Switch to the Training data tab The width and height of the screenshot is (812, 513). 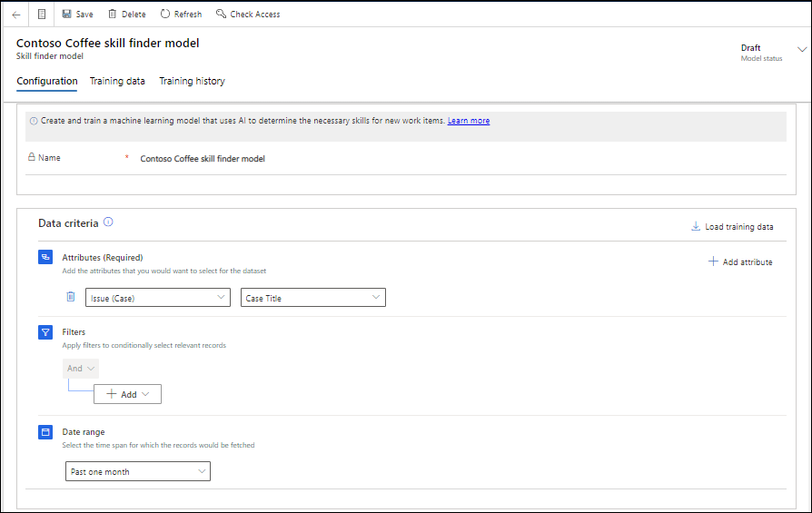tap(117, 82)
